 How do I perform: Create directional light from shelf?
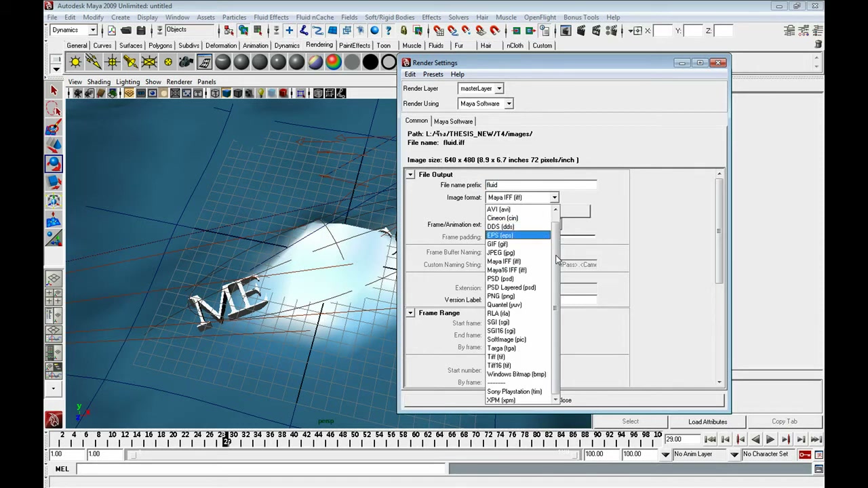[94, 62]
